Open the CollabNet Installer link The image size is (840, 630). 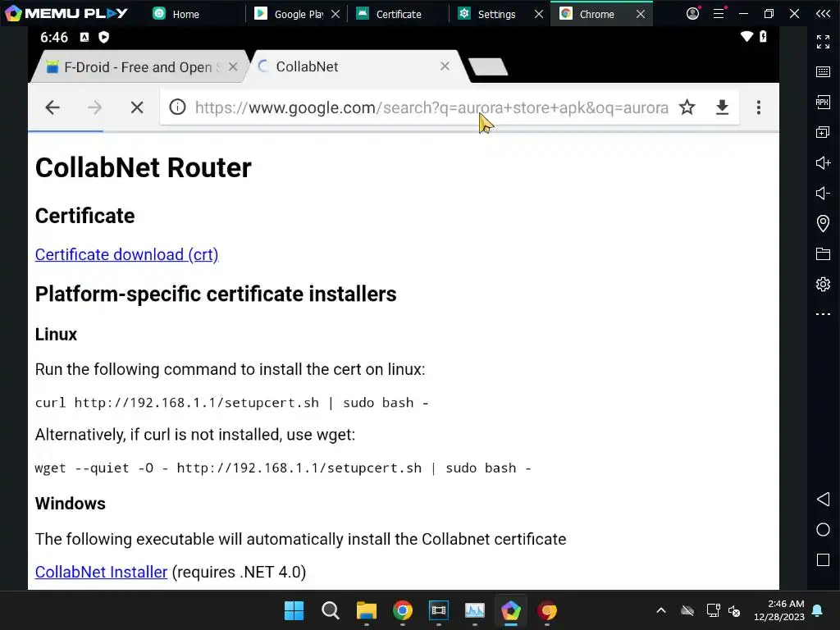point(101,572)
